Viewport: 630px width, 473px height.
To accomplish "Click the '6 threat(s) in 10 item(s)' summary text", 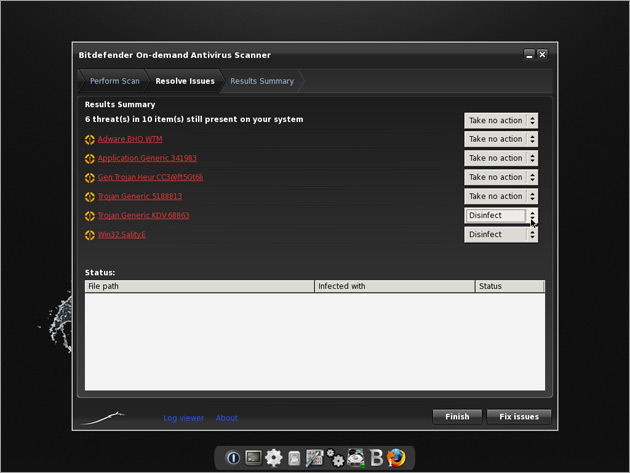I will (194, 119).
